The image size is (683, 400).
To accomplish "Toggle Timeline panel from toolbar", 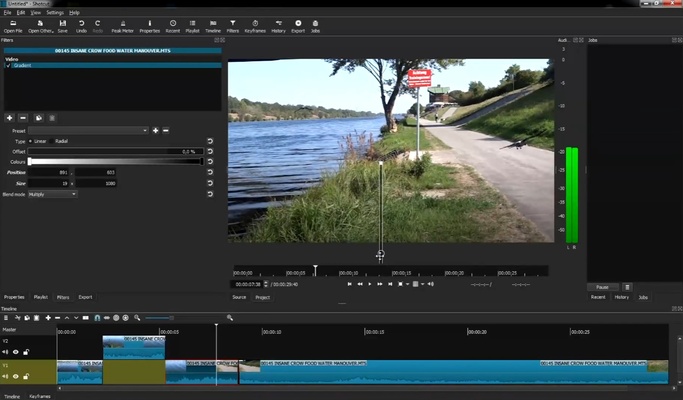I will click(213, 26).
